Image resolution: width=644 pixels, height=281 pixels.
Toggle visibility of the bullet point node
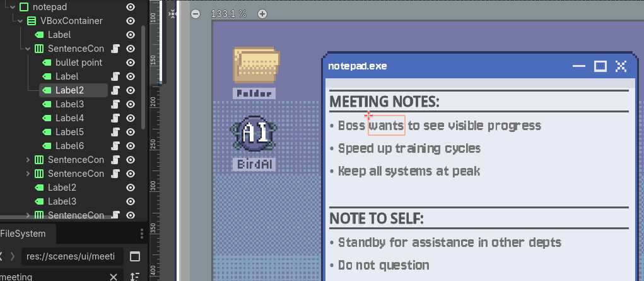click(131, 63)
